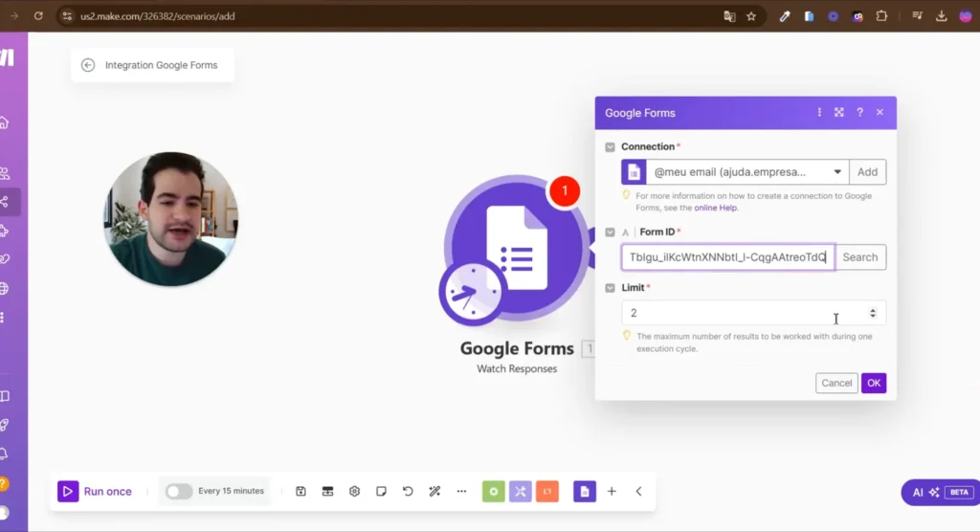Click the Integration Google Forms scenario title
980x532 pixels.
(x=161, y=65)
